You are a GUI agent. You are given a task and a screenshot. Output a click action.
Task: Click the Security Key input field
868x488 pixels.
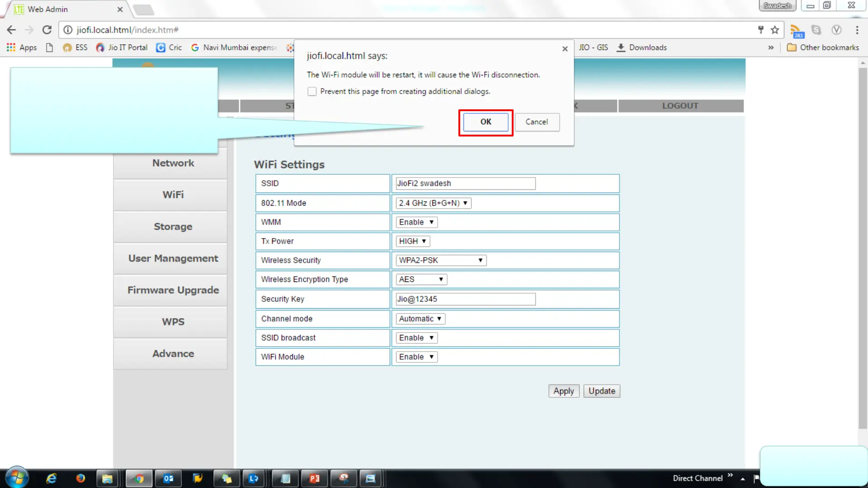click(465, 299)
